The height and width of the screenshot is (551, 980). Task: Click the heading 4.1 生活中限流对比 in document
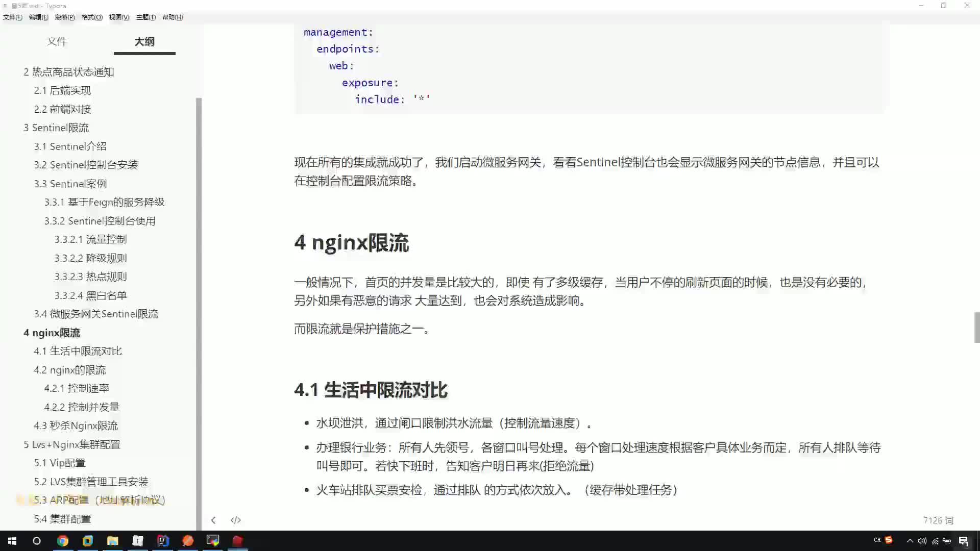(371, 390)
